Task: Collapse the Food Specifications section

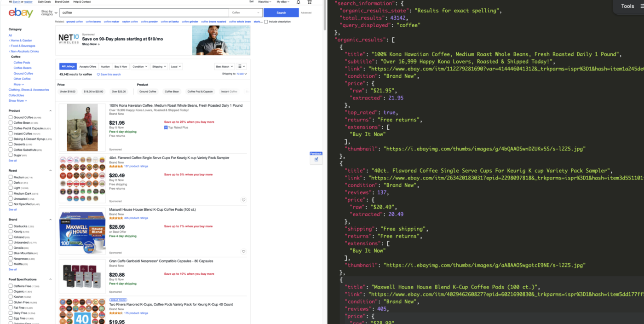Action: 50,279
